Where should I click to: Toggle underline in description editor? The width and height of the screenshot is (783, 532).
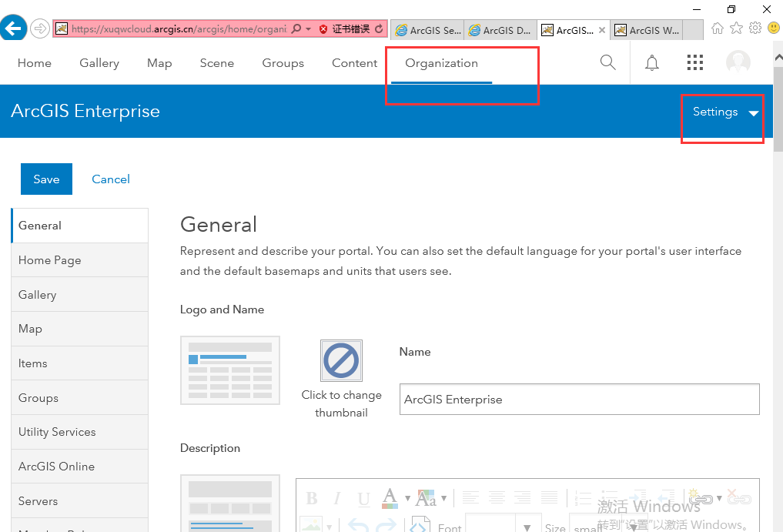363,499
